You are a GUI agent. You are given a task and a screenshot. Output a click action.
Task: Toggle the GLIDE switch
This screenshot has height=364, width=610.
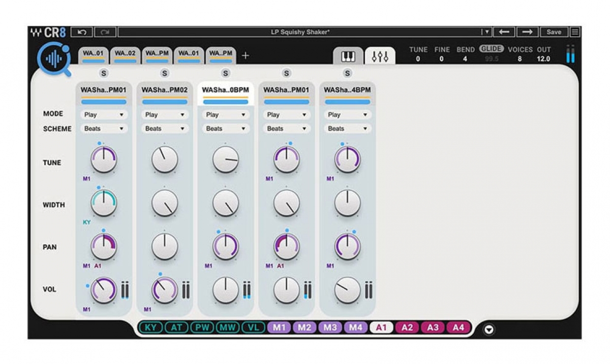(491, 49)
